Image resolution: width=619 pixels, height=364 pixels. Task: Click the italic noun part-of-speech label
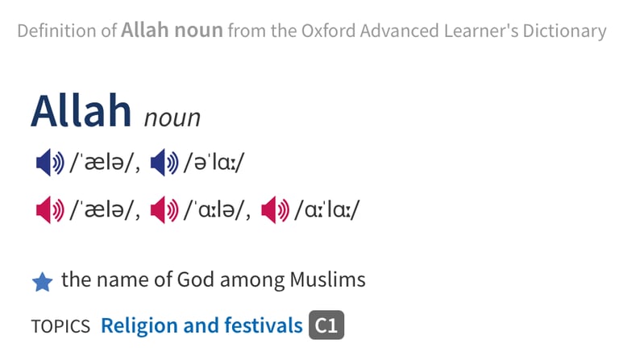pos(172,118)
